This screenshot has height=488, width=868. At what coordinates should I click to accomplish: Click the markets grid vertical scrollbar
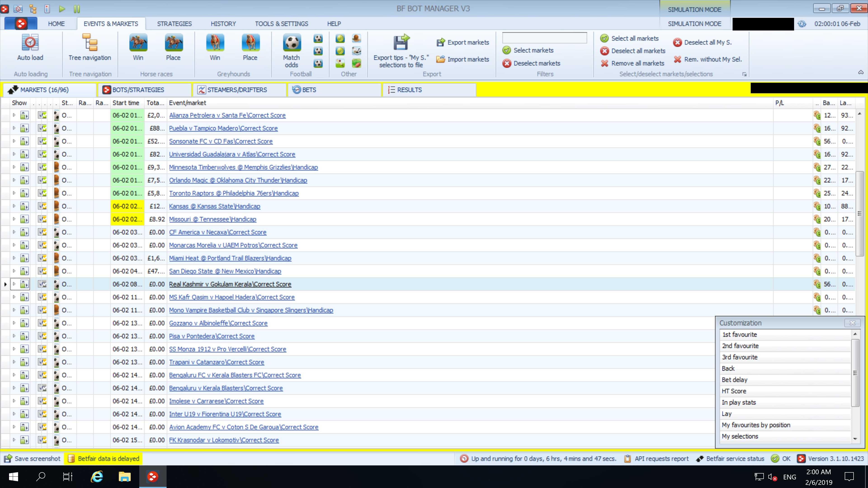click(x=860, y=214)
